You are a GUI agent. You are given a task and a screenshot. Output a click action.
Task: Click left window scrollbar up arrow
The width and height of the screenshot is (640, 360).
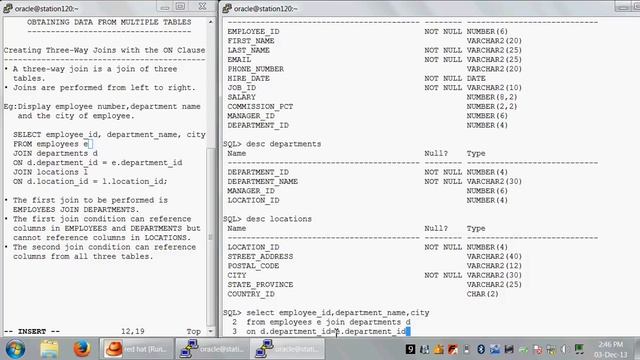[211, 22]
